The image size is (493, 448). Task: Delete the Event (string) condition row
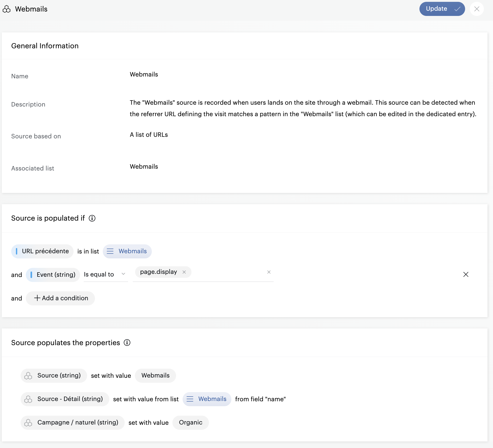[466, 274]
